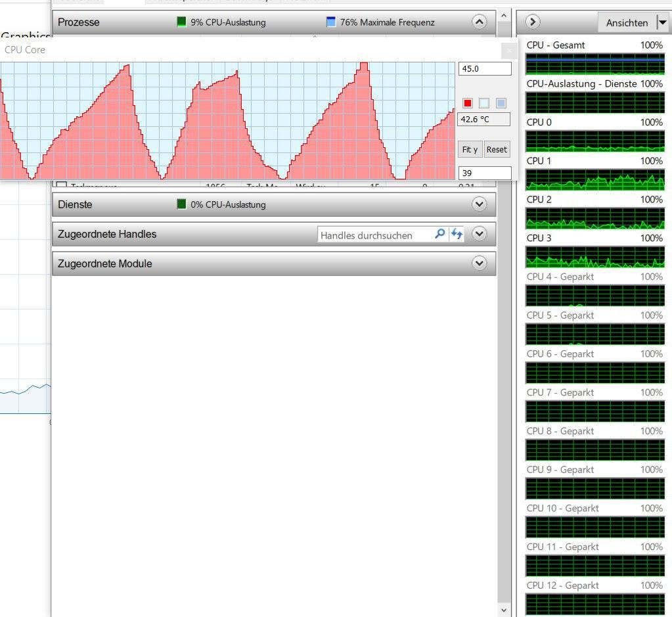Click the CPU 8 - Geparkt graph

[x=595, y=450]
